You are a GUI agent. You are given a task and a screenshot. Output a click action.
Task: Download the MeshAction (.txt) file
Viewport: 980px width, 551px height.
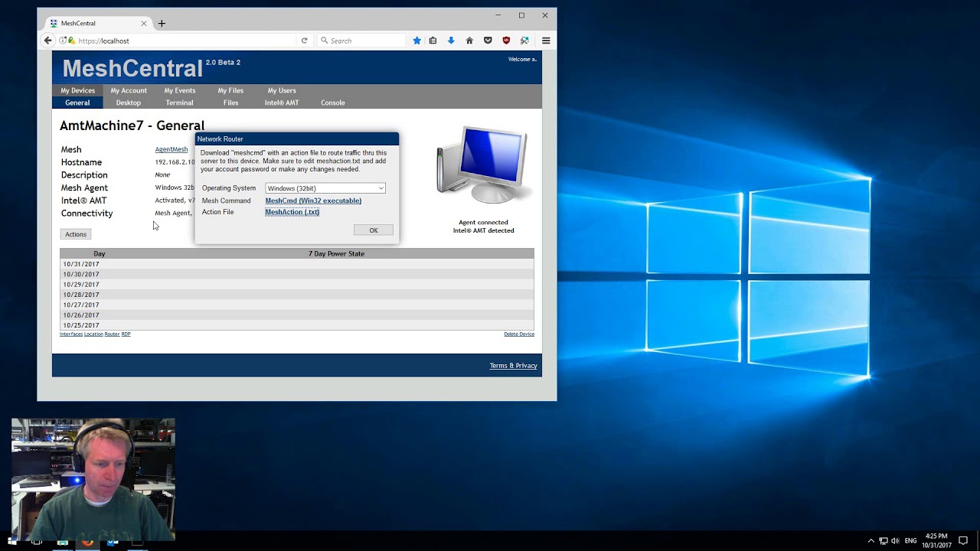pos(292,212)
